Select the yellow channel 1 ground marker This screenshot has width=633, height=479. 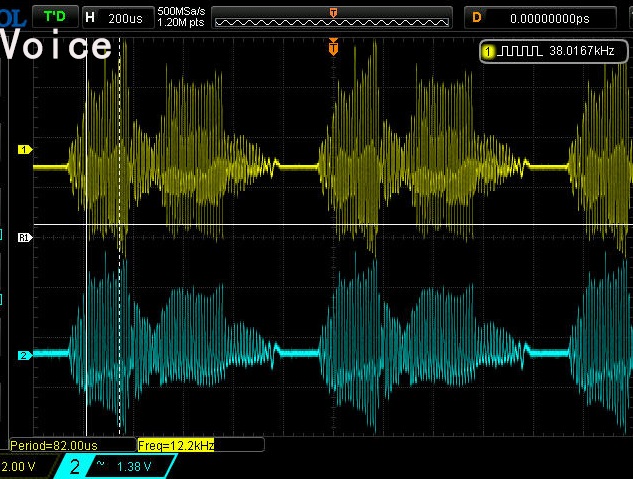pyautogui.click(x=25, y=150)
